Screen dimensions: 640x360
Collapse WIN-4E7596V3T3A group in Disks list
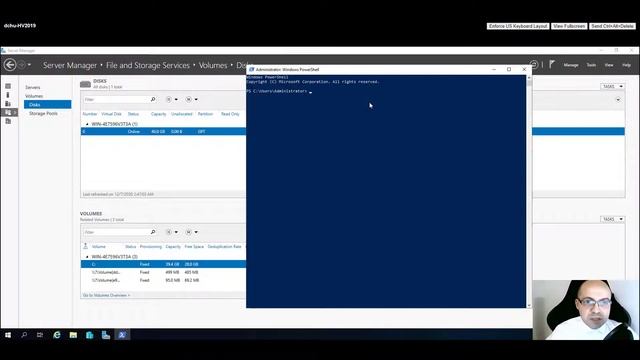coord(87,124)
